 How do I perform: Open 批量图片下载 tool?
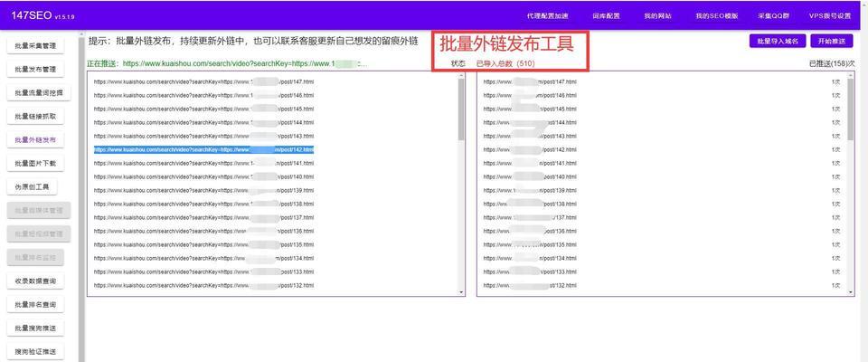pos(35,164)
